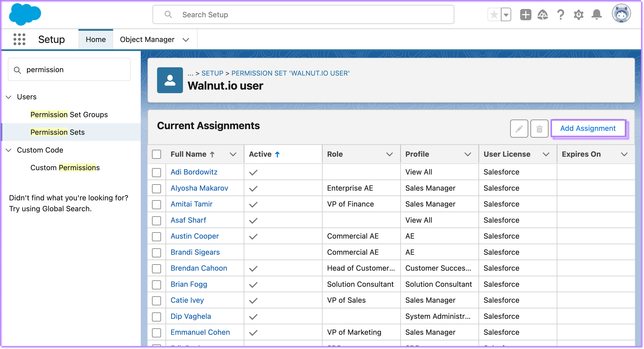Click the 'Head of Customer...' role cell
Viewport: 644px width, 349px height.
[x=361, y=268]
